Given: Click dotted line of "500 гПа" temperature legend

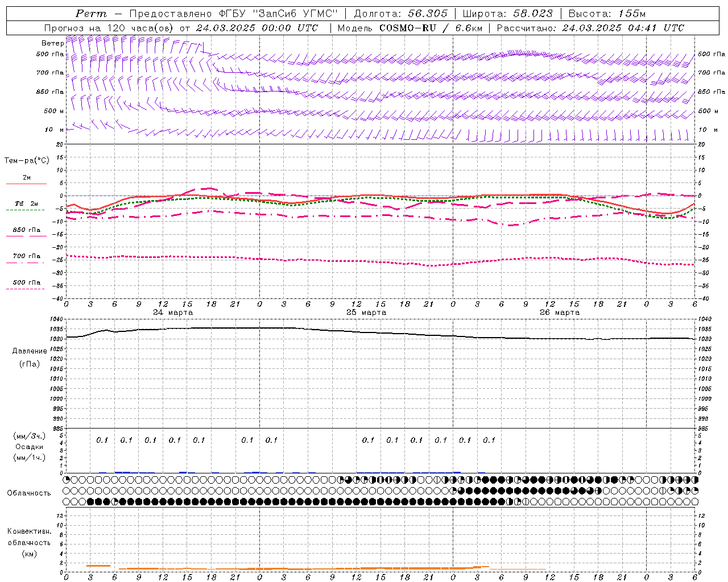Looking at the screenshot, I should (x=25, y=289).
